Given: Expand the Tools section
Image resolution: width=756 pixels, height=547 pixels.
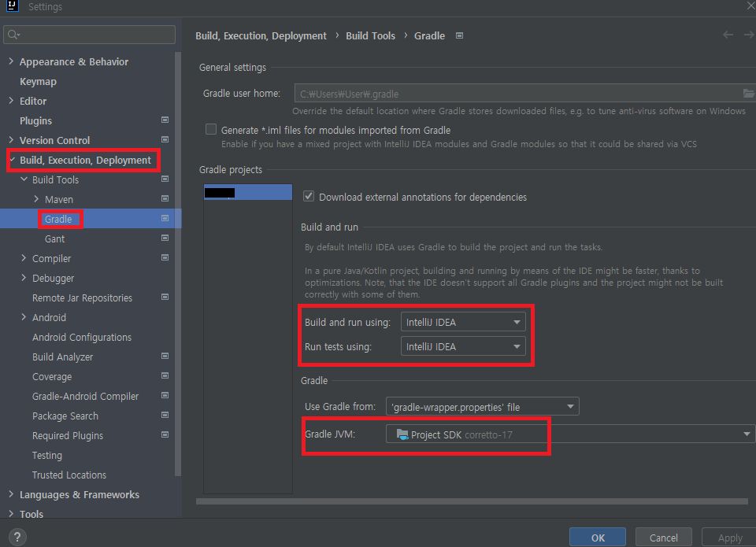Looking at the screenshot, I should (11, 514).
